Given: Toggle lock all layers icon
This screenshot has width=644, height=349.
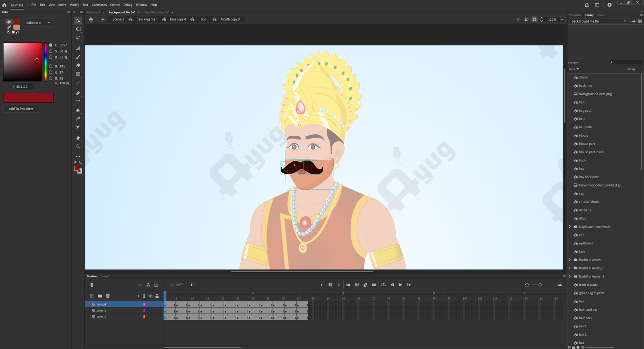Looking at the screenshot, I should tap(157, 296).
